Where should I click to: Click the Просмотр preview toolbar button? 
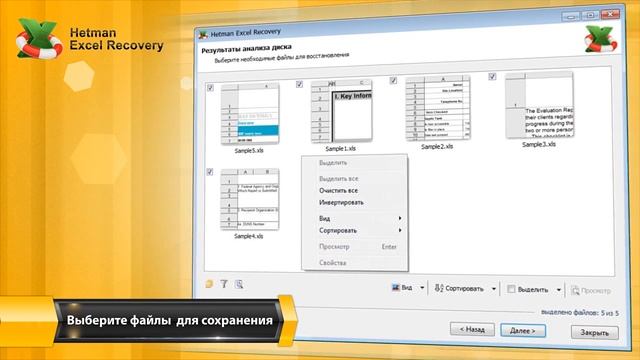click(591, 291)
